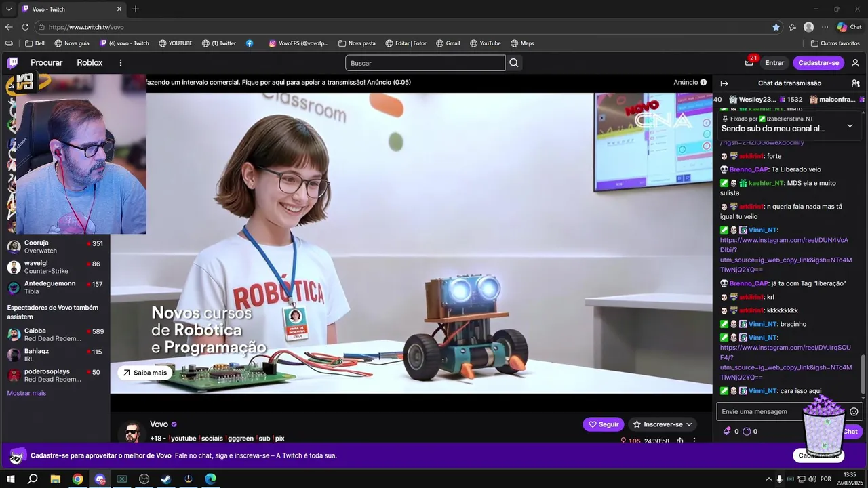Open the chat community users list icon

point(855,83)
